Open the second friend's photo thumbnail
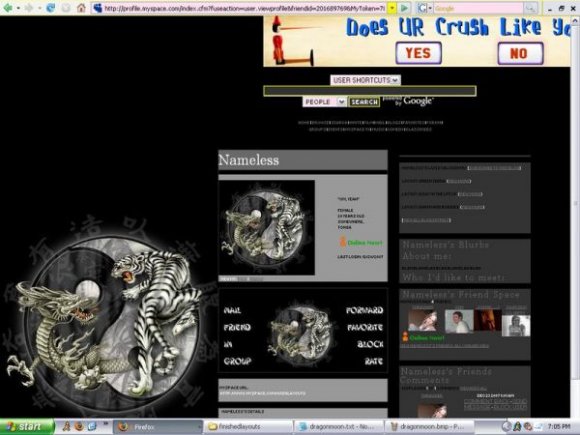This screenshot has height=435, width=580. [459, 321]
